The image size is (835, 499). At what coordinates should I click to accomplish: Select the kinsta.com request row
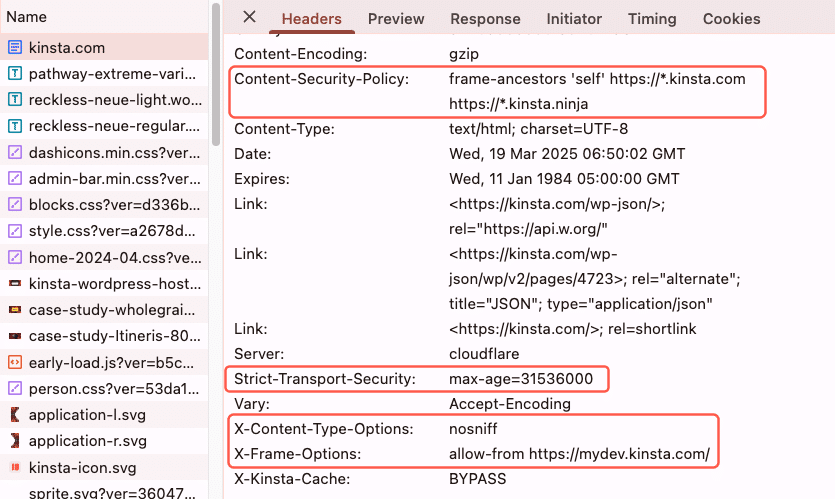[x=104, y=47]
